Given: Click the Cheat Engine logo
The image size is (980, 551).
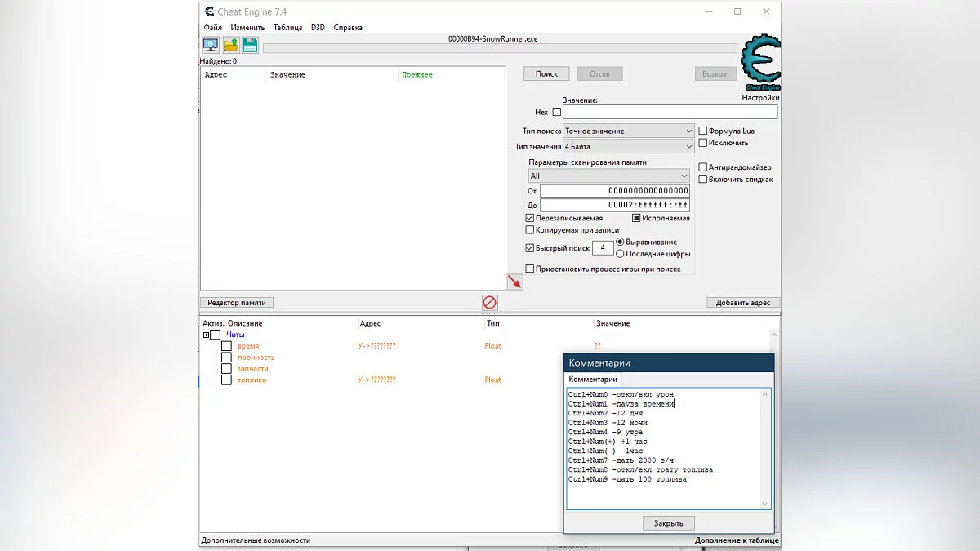Looking at the screenshot, I should (760, 64).
